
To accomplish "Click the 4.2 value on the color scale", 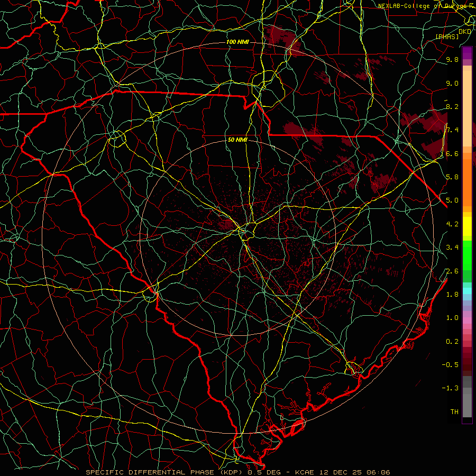I will 452,224.
